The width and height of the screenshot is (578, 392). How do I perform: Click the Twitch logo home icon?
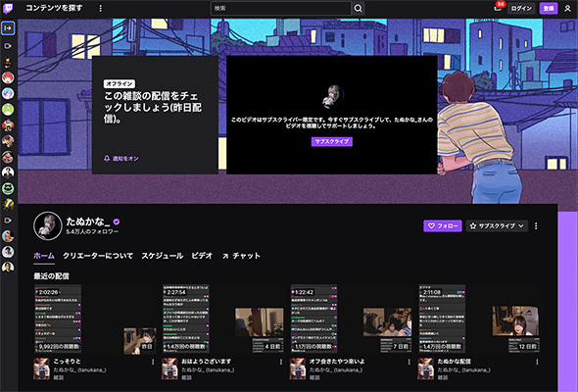coord(8,8)
